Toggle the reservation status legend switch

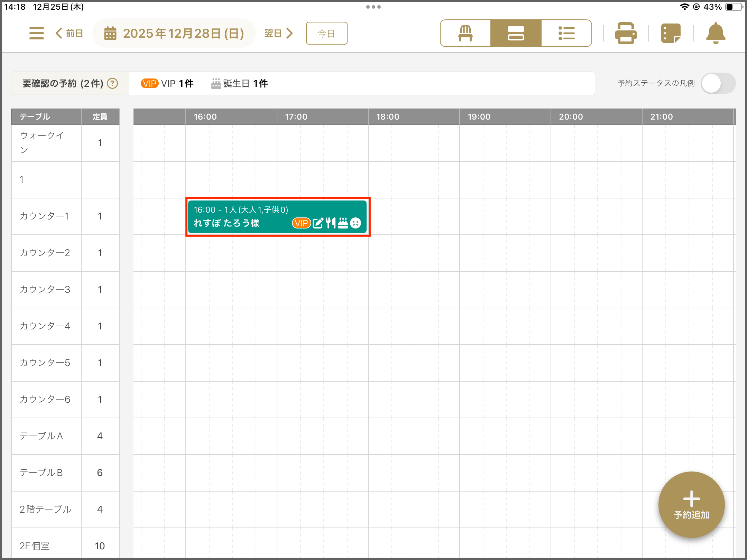click(718, 83)
